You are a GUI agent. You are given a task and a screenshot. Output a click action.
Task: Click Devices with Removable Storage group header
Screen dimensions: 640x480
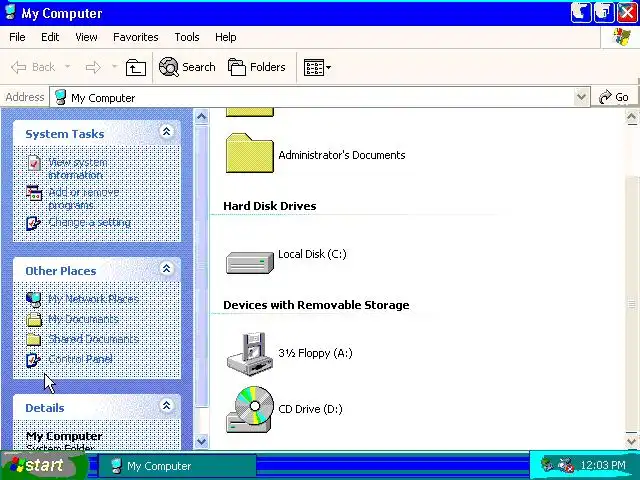click(316, 305)
